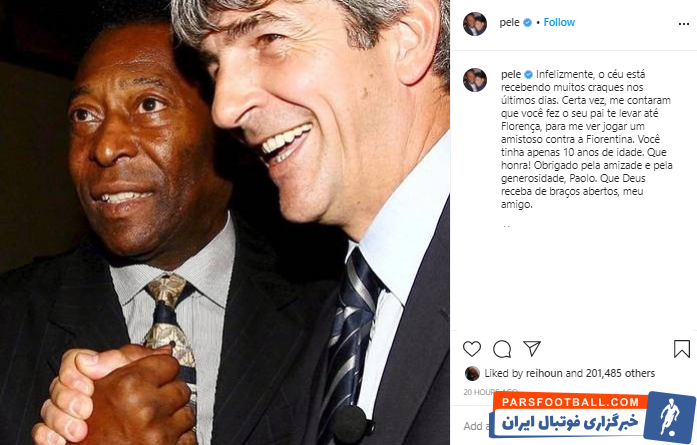Image resolution: width=697 pixels, height=445 pixels.
Task: Click the pele username in the caption
Action: pyautogui.click(x=510, y=74)
